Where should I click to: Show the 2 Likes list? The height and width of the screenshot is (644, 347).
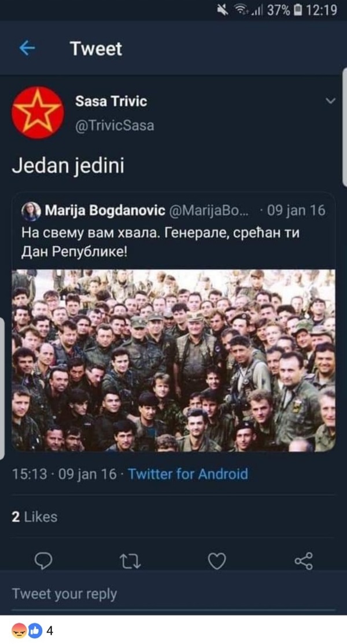(35, 517)
